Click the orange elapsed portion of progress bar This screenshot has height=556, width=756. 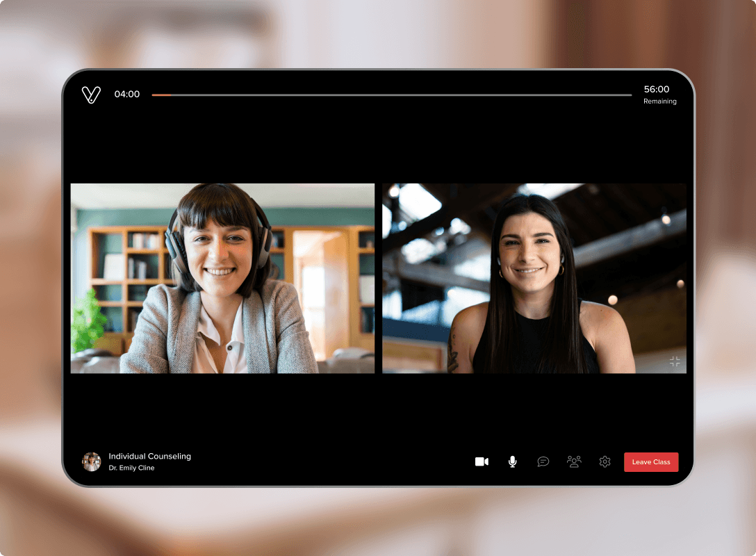point(161,95)
